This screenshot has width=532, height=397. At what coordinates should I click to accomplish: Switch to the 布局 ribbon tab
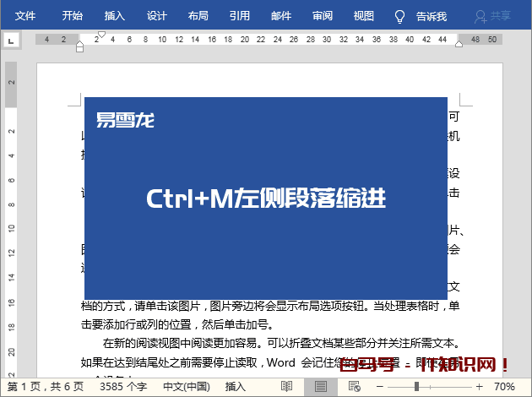(198, 16)
